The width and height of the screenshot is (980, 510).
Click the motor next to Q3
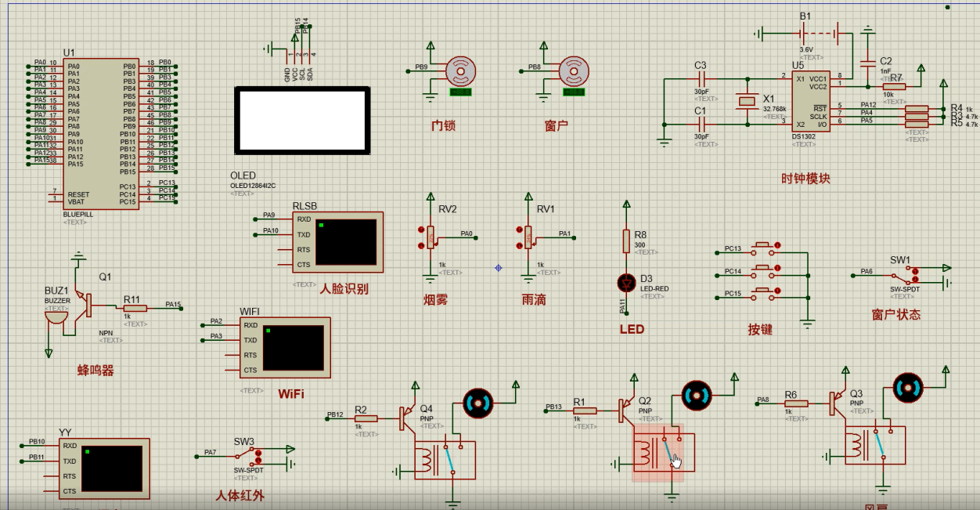909,389
